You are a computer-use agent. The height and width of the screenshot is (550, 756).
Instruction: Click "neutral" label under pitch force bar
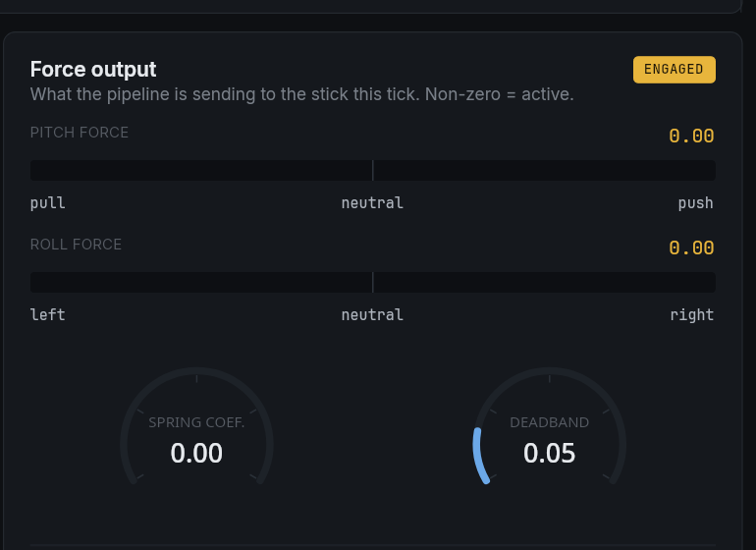tap(372, 203)
